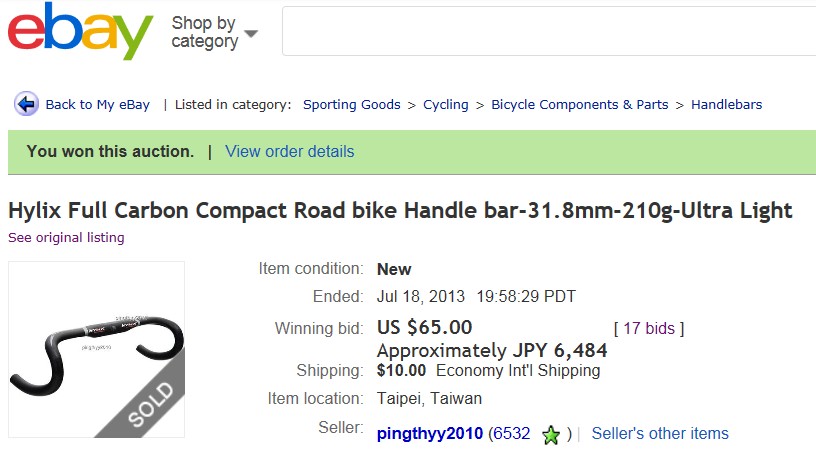Open the Cycling category breadcrumb
This screenshot has height=454, width=816.
446,104
